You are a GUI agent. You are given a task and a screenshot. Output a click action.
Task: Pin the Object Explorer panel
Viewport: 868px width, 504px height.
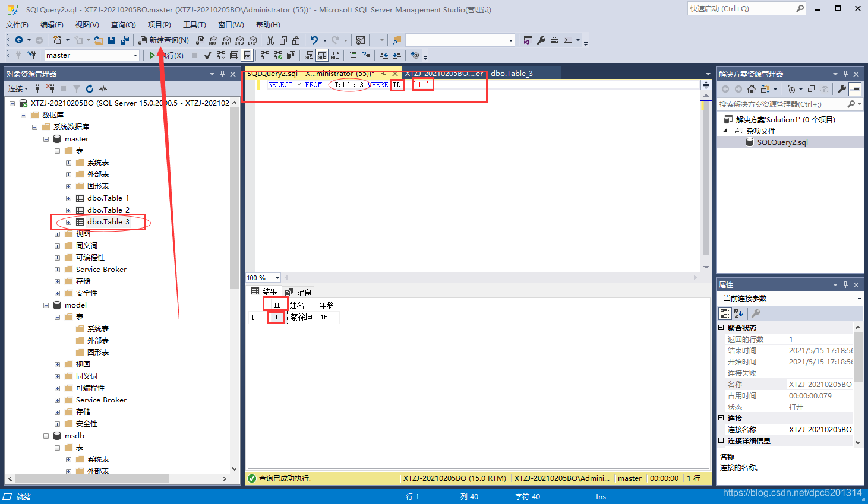coord(223,74)
